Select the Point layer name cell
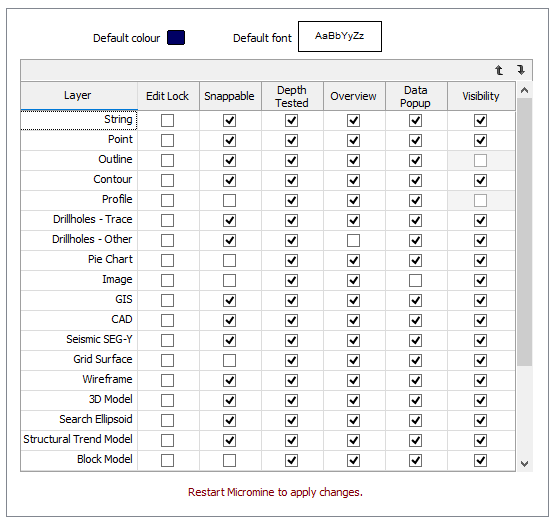 click(79, 140)
